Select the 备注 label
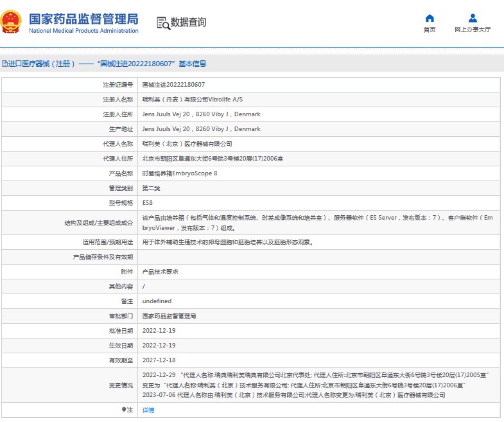 (127, 301)
